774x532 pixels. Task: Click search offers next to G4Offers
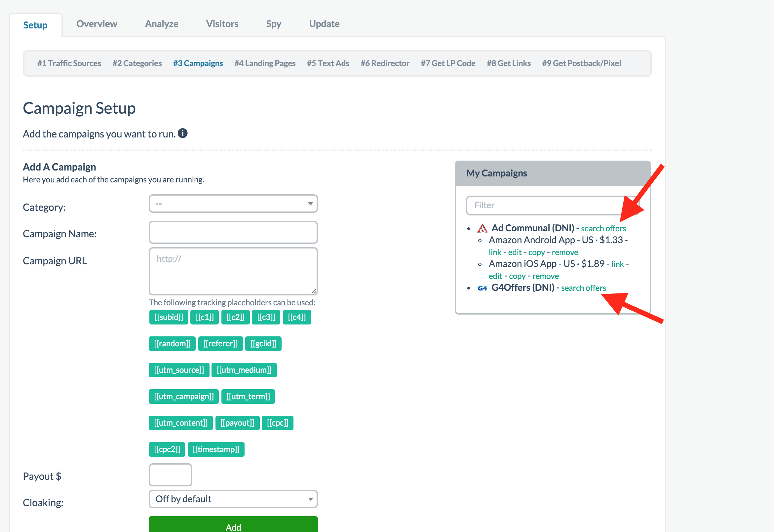(583, 288)
